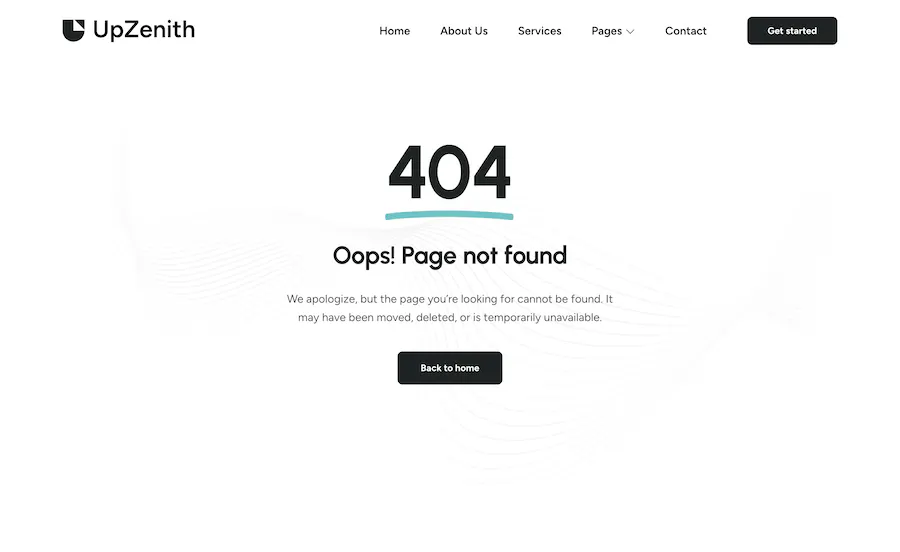Click the zero digit in 404
The image size is (900, 552).
point(449,172)
